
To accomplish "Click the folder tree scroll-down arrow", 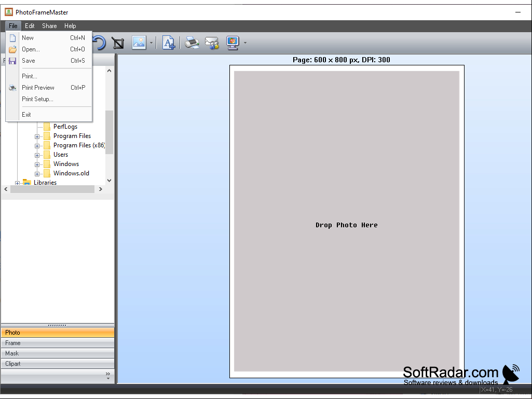I will tap(109, 181).
